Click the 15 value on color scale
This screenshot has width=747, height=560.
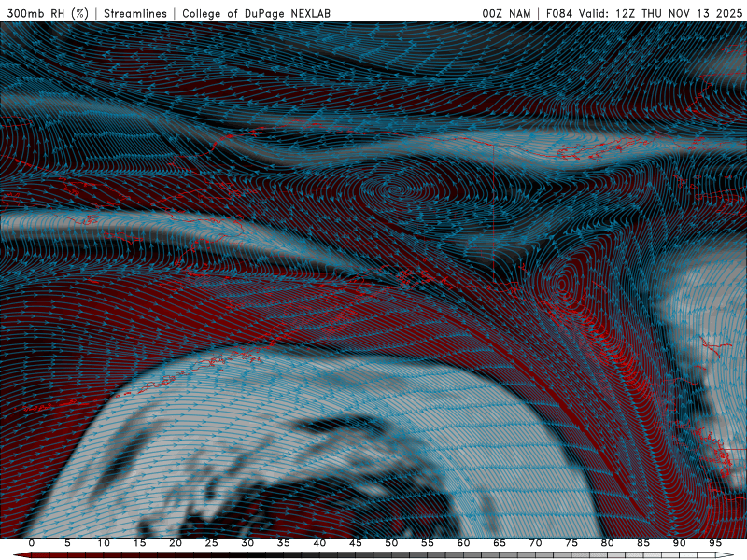coord(139,543)
